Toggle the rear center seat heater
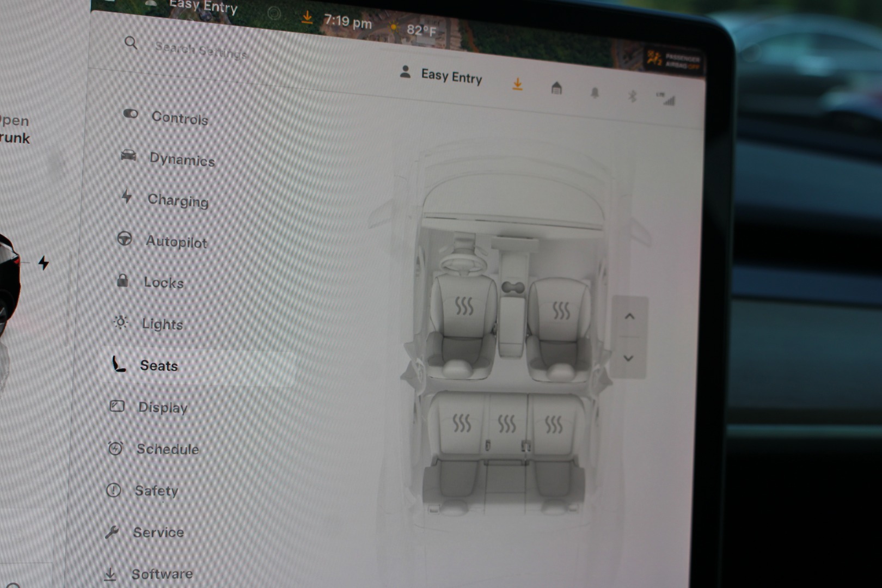This screenshot has width=882, height=588. (506, 423)
